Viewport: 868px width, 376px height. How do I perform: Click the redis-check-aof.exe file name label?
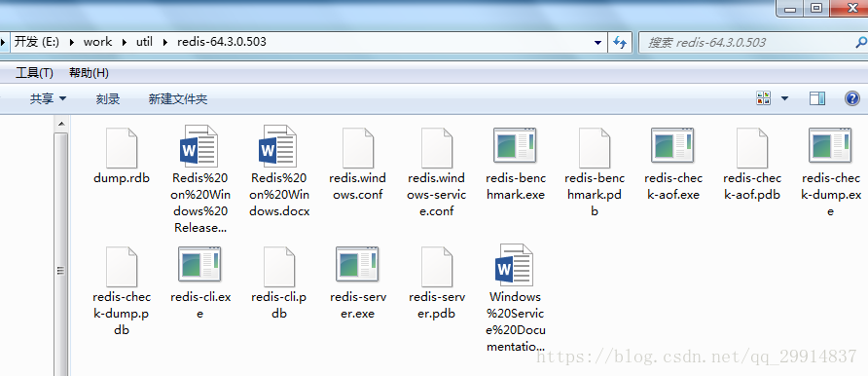(x=673, y=187)
